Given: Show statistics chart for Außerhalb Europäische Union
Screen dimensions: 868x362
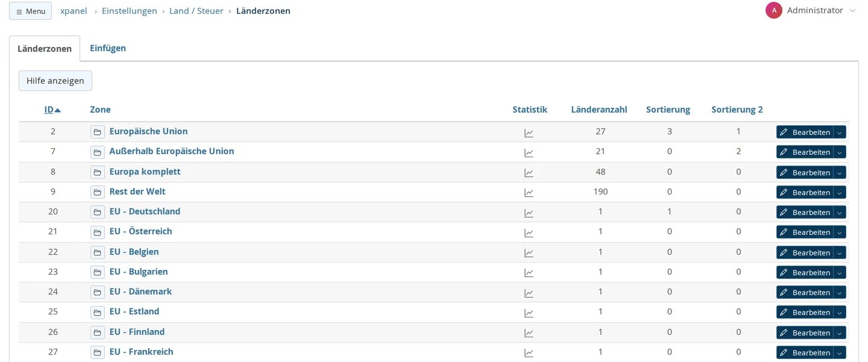Looking at the screenshot, I should point(529,152).
